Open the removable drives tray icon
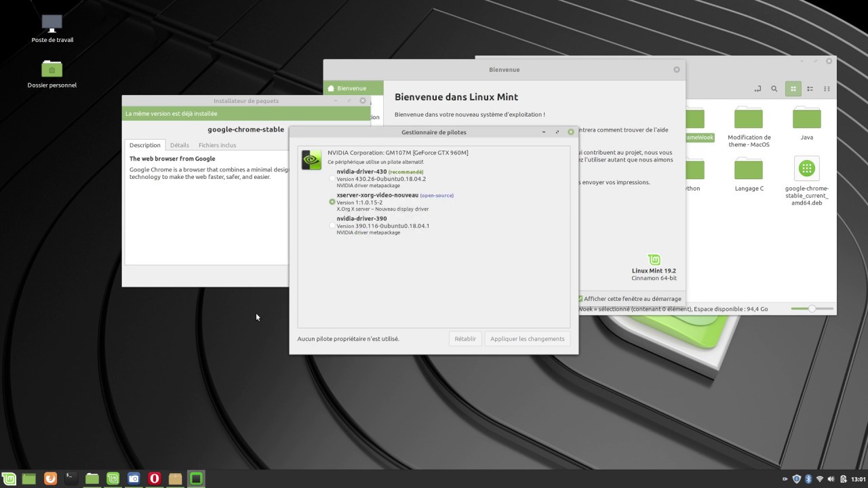868x488 pixels. (785, 479)
